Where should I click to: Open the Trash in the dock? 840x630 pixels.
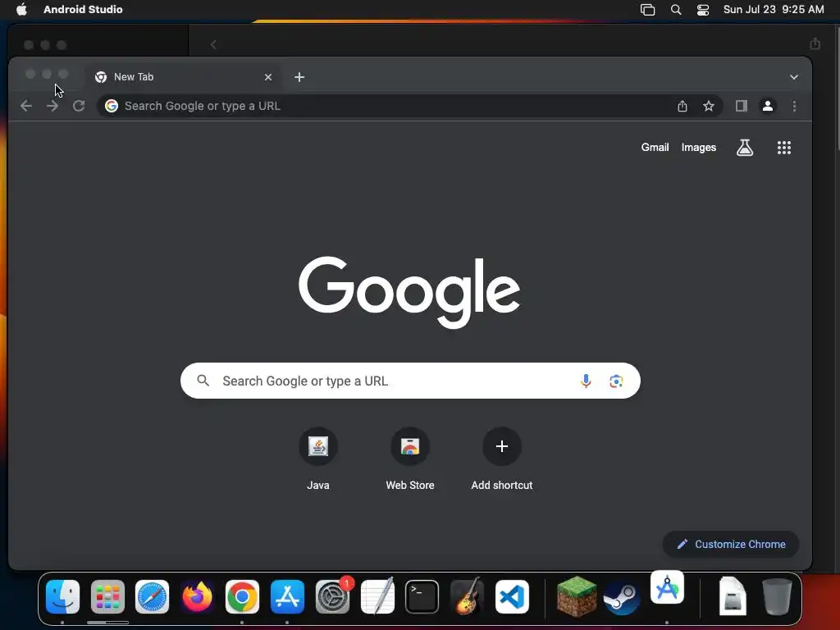click(777, 597)
